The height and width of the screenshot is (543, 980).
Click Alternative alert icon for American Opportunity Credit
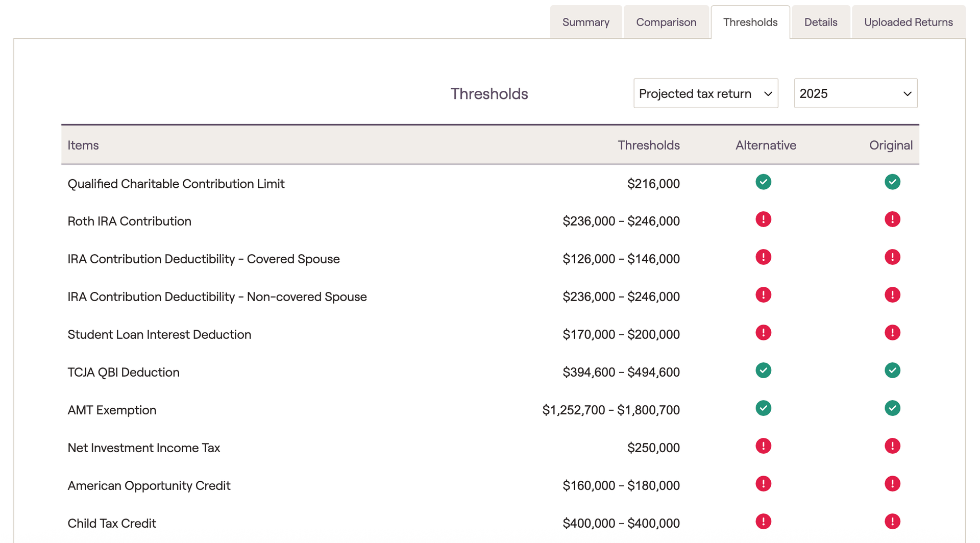(763, 484)
